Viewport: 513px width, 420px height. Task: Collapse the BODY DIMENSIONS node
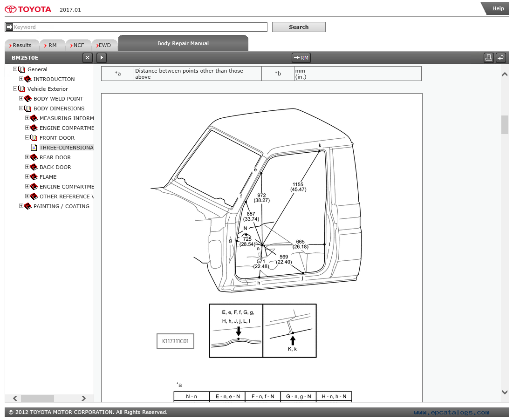click(x=21, y=108)
